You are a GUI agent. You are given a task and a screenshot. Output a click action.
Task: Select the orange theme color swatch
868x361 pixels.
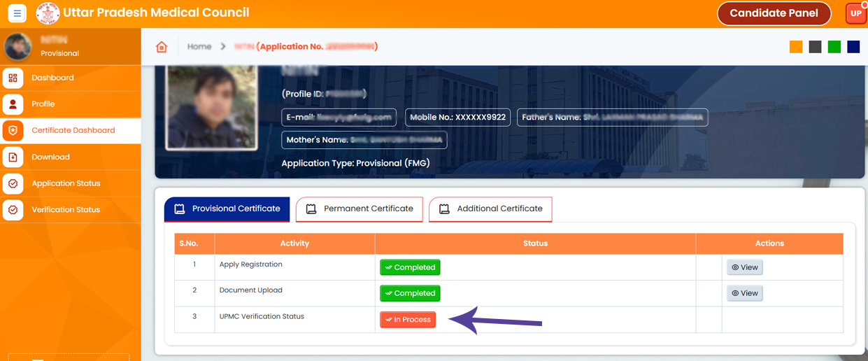pyautogui.click(x=796, y=47)
